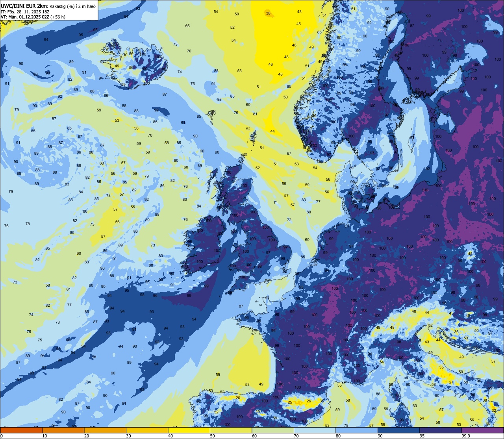This screenshot has width=504, height=439.
Task: Click the 80–90 light blue legend swatch
Action: pyautogui.click(x=357, y=430)
